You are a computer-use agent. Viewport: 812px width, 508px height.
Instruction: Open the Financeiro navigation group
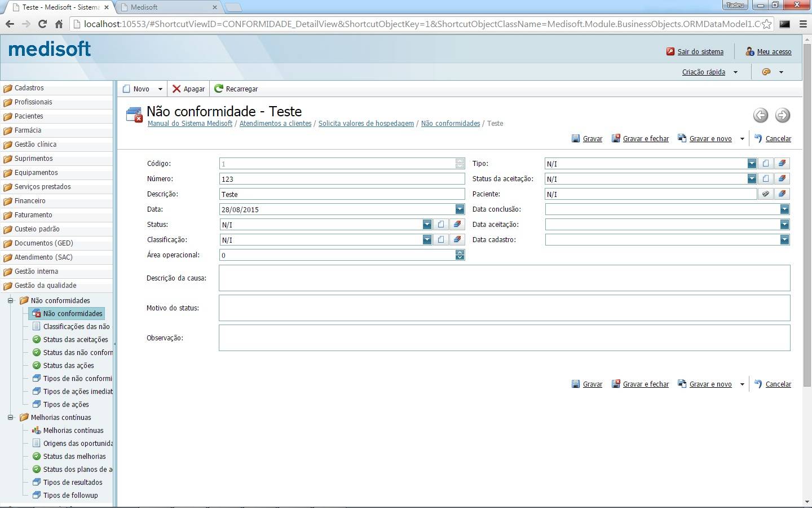(56, 201)
